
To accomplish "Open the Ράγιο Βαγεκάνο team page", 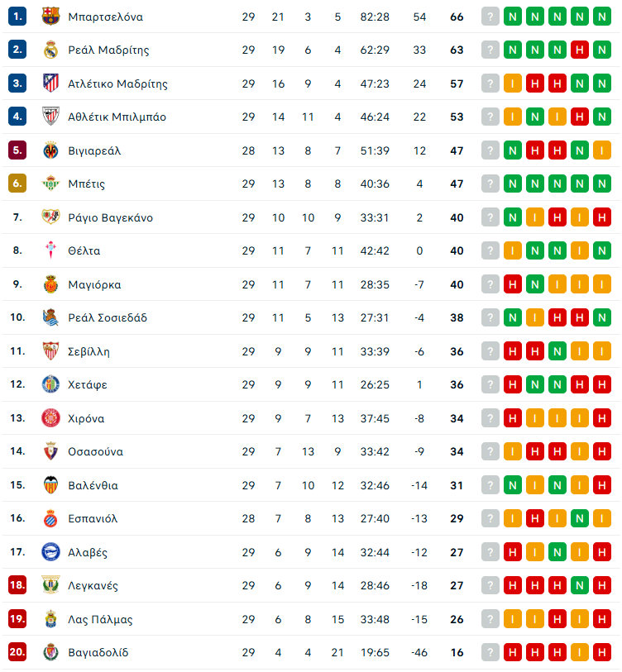I will coord(110,217).
